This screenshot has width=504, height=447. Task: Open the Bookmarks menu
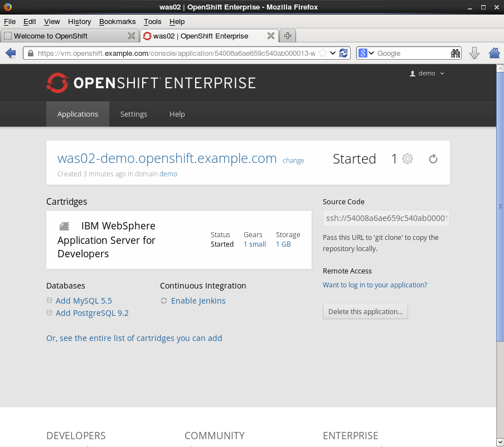(x=117, y=22)
